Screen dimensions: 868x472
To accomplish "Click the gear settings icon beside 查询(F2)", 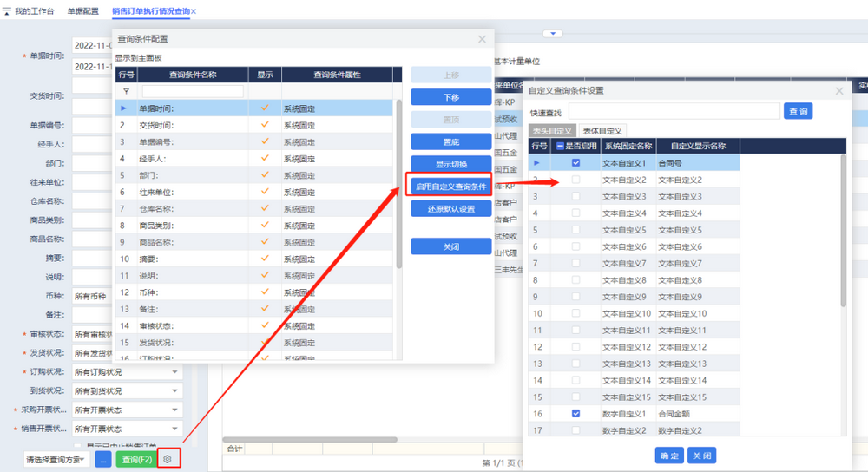I will (168, 458).
